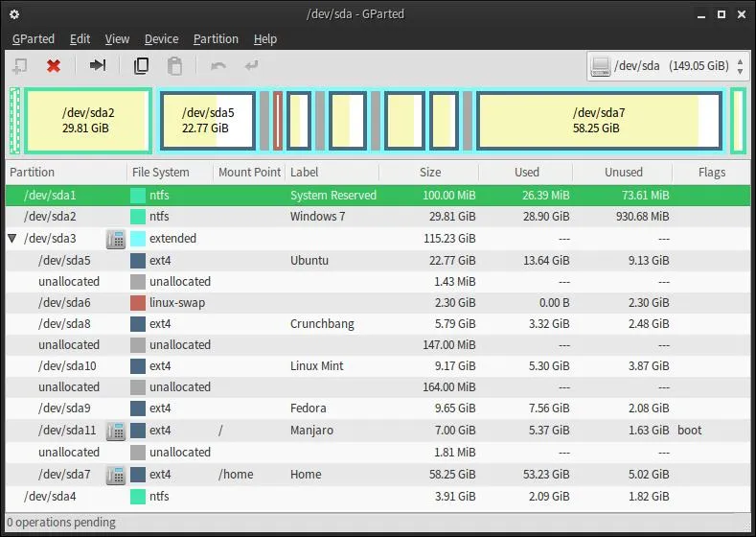Viewport: 756px width, 537px height.
Task: Click the Undo last operation icon
Action: 218,65
